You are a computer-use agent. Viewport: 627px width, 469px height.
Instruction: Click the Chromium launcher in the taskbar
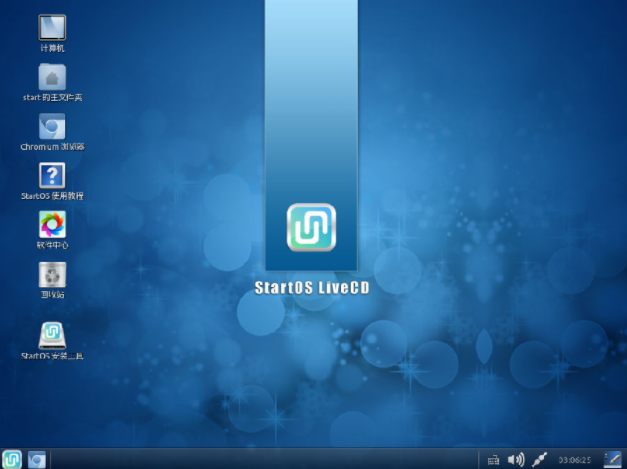click(x=37, y=459)
